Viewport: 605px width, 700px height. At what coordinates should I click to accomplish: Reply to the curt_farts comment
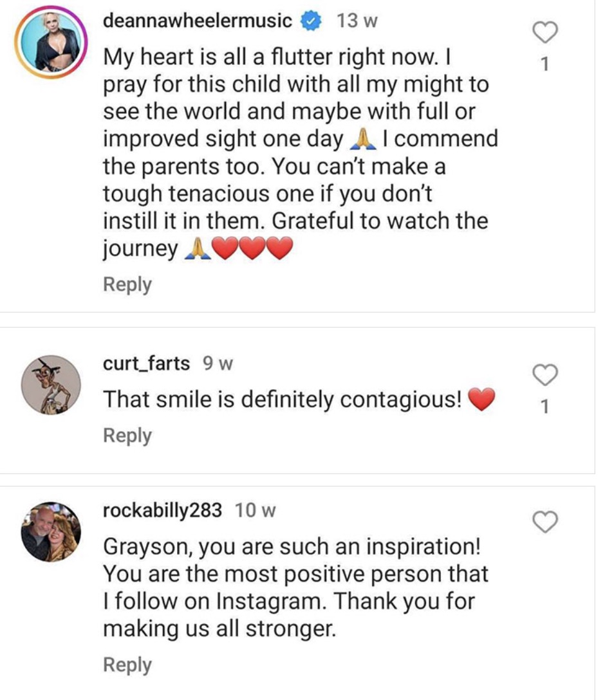(x=127, y=436)
